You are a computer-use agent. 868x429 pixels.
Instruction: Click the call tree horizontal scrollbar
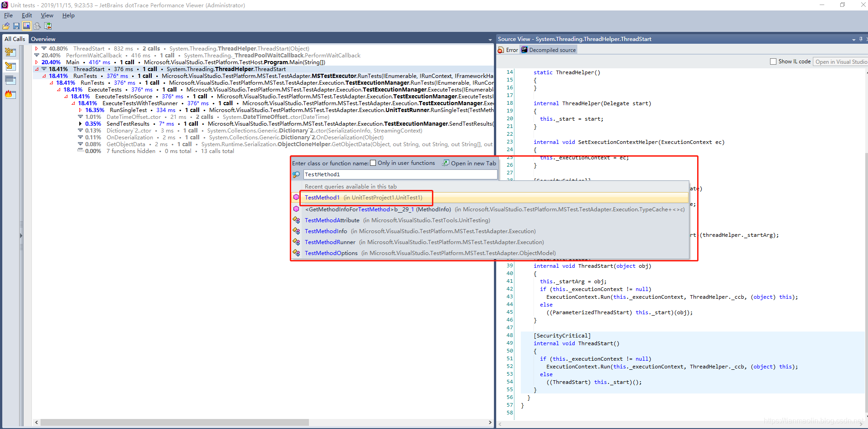[x=175, y=422]
